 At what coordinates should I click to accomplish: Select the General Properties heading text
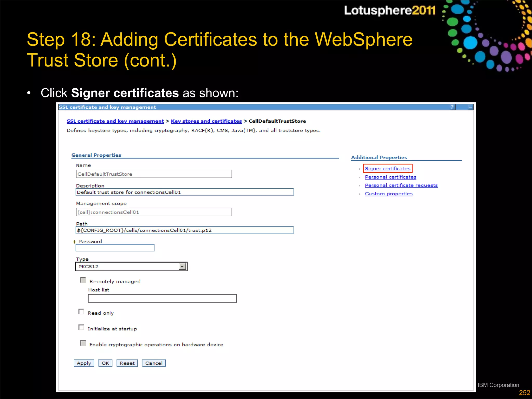point(96,155)
